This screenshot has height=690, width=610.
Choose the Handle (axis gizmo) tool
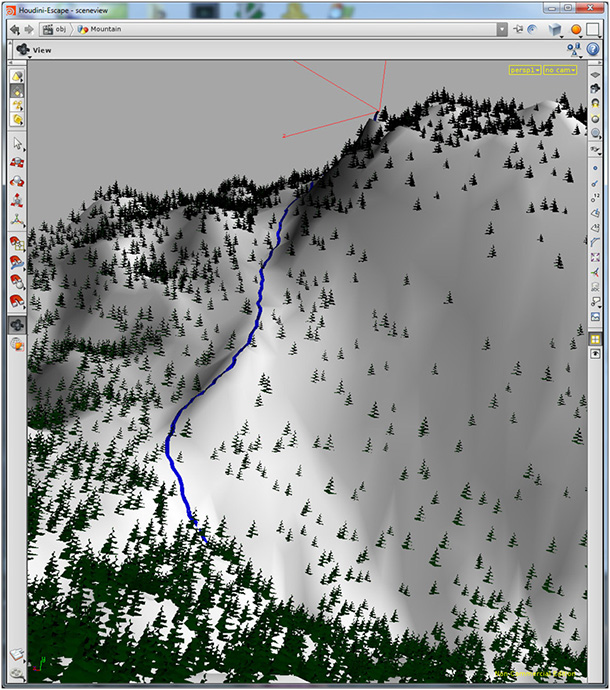pos(17,220)
